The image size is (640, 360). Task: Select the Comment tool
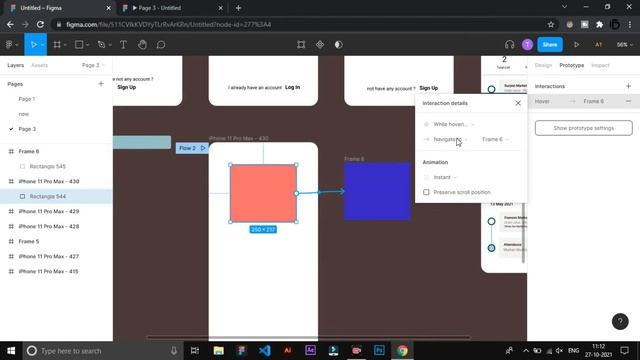[161, 44]
